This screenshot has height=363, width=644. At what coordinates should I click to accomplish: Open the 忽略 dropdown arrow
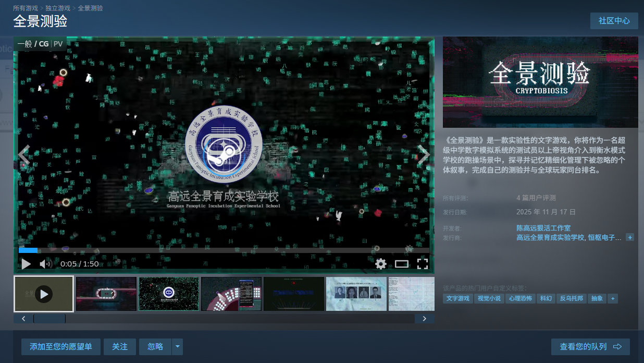(177, 346)
